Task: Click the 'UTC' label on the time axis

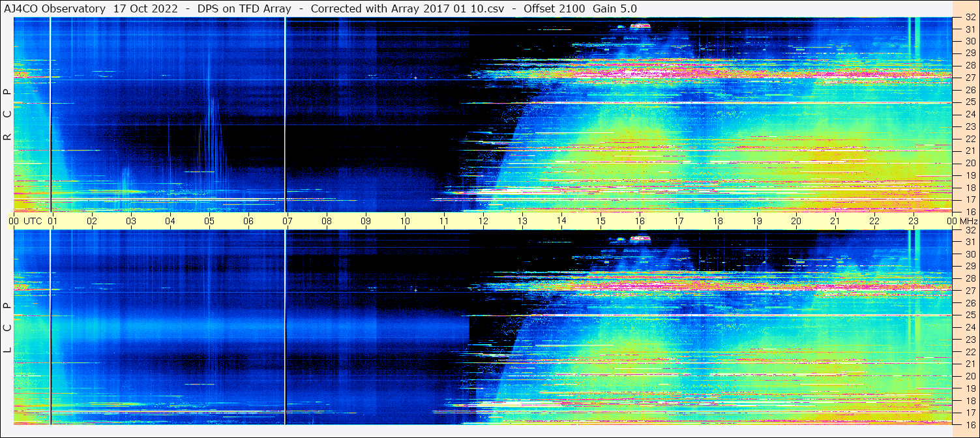Action: tap(33, 221)
